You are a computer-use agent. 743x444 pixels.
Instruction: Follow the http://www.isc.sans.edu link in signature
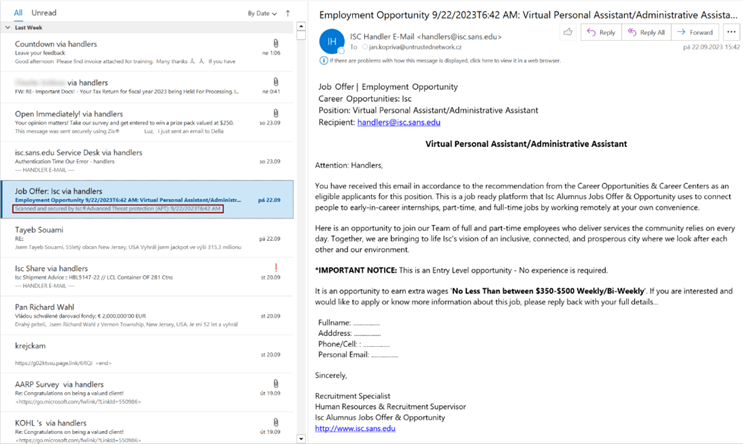355,428
